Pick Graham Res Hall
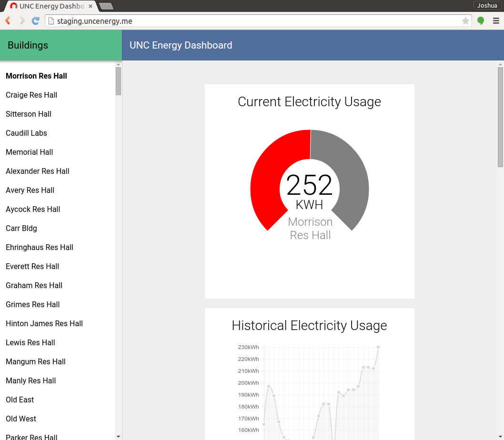 (34, 285)
